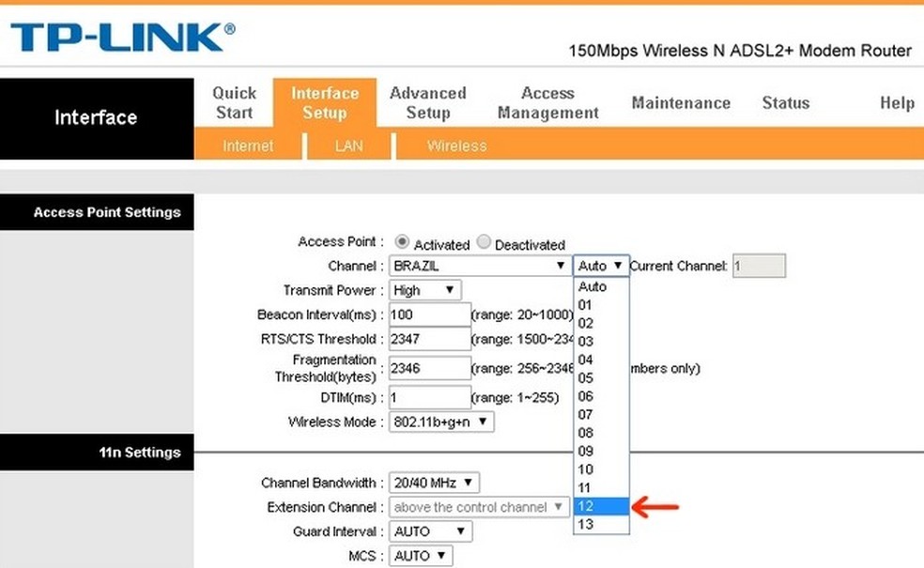
Task: Open the Status tab
Action: [785, 103]
